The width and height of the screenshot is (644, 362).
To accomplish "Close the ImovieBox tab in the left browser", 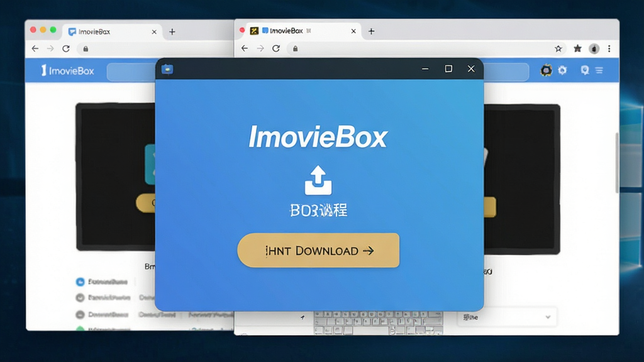I will [x=154, y=31].
